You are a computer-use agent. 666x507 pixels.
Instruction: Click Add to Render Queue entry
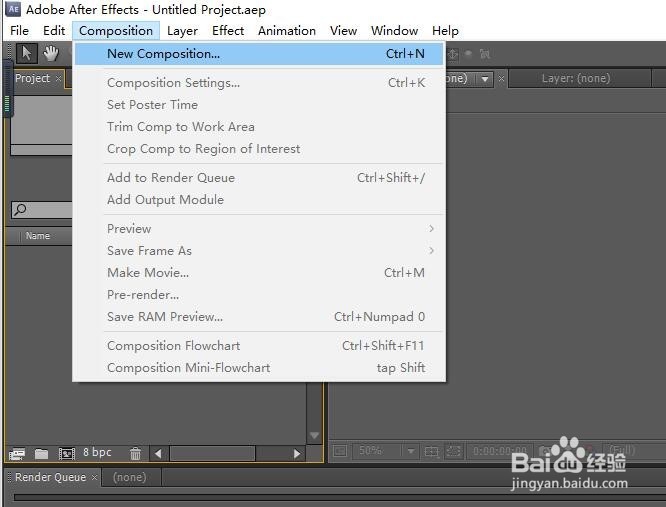coord(259,177)
